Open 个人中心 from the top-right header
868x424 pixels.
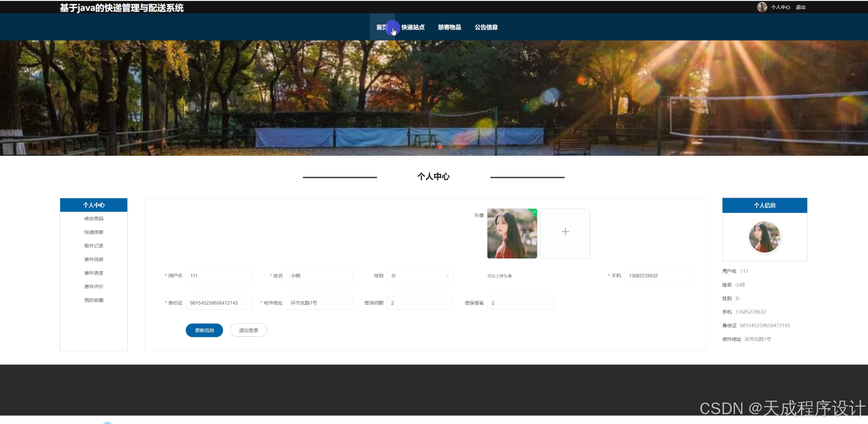coord(781,7)
